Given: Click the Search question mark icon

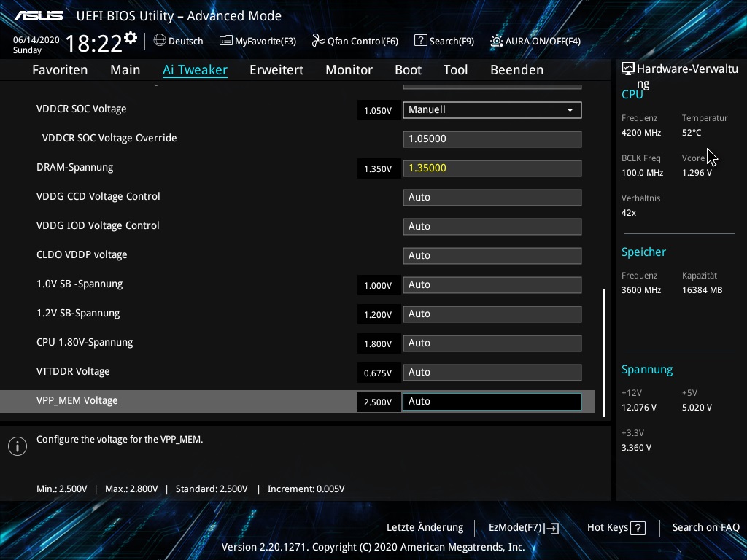Looking at the screenshot, I should [x=421, y=41].
